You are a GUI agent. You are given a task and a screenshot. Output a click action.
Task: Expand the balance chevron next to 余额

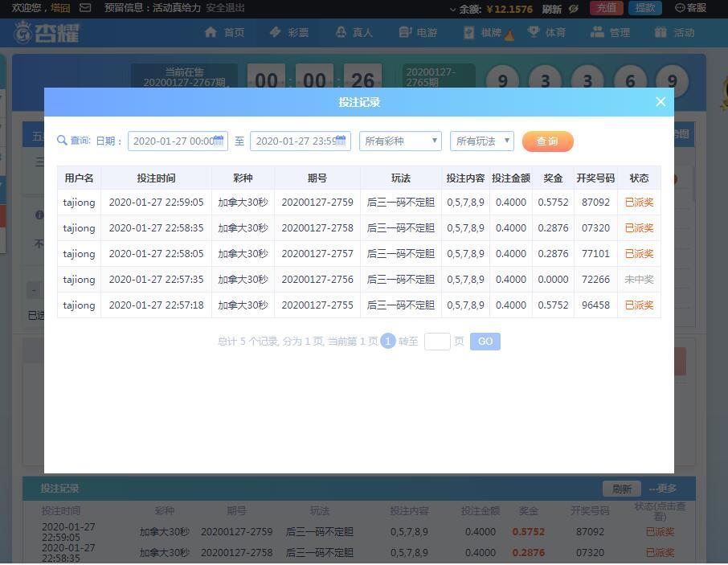[x=452, y=10]
